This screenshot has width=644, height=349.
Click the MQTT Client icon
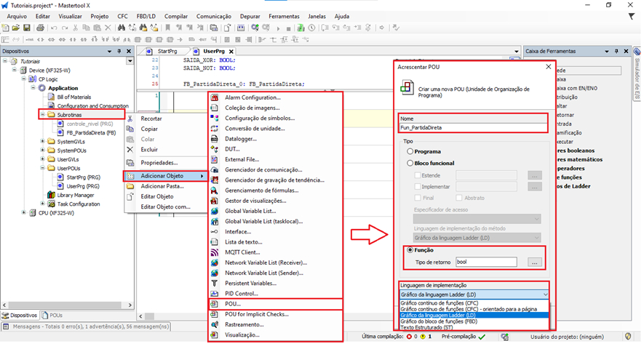[215, 252]
